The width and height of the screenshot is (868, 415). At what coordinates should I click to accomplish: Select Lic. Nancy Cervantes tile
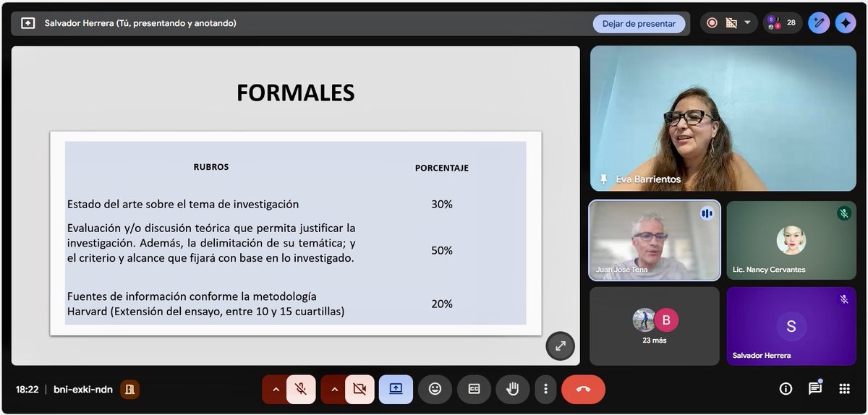coord(791,241)
